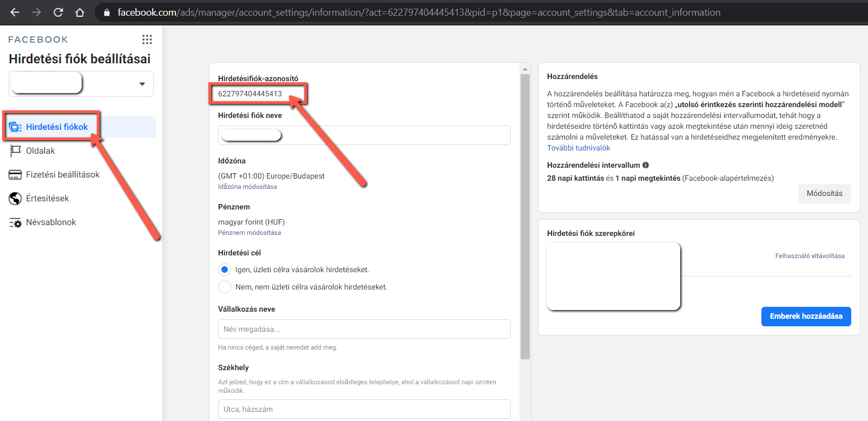Click the scrollbar up arrow

coord(525,69)
